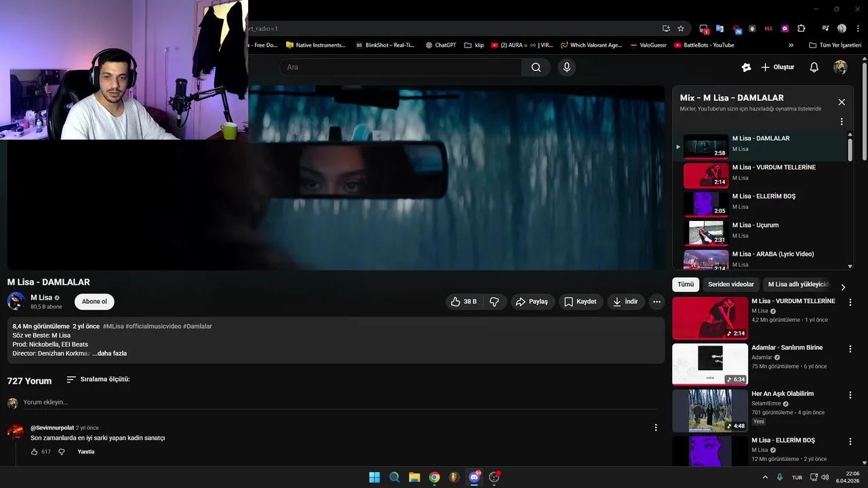The image size is (868, 488).
Task: Like the video with 38 B thumbs up
Action: pyautogui.click(x=463, y=302)
